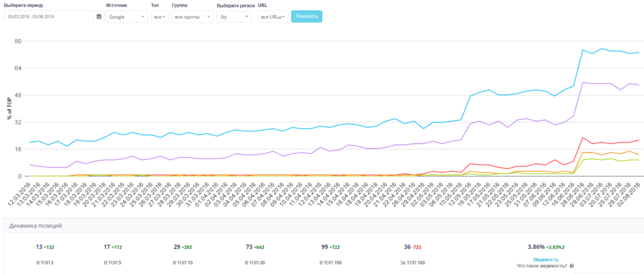Image resolution: width=644 pixels, height=274 pixels.
Task: Click the value 29 above В ТОП 10
Action: coord(177,247)
